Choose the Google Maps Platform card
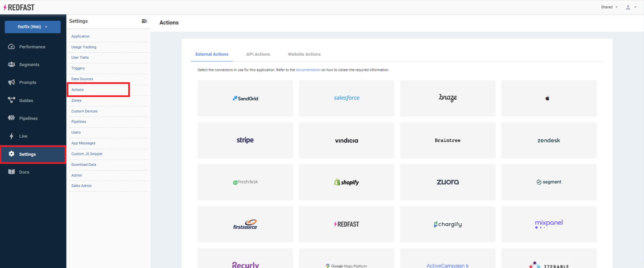This screenshot has width=644, height=268. coord(347,258)
